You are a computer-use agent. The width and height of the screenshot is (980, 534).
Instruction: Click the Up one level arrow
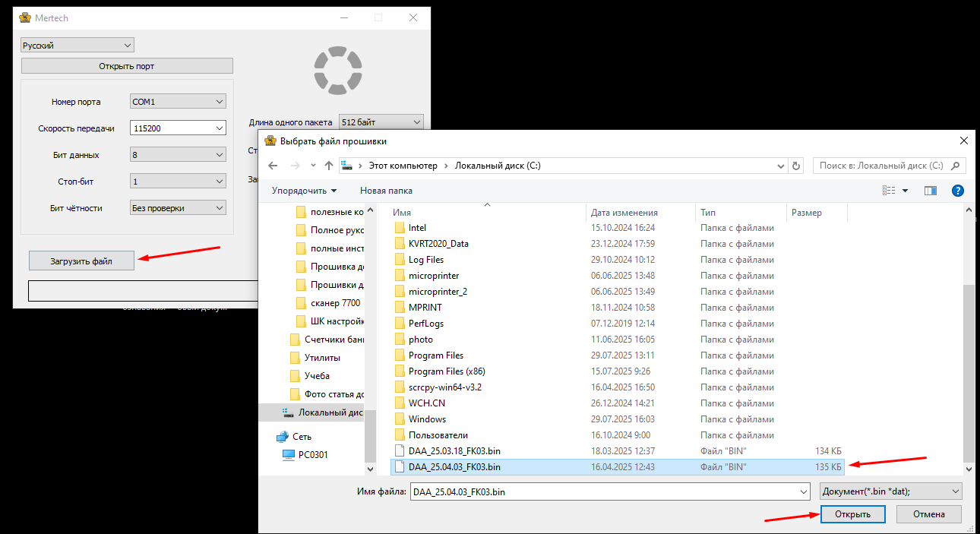(x=329, y=166)
